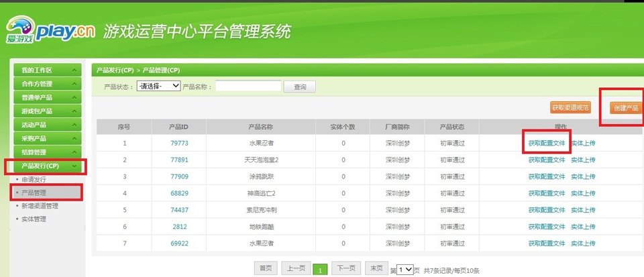Expand 结算管理 menu section
This screenshot has height=277, width=644.
47,152
